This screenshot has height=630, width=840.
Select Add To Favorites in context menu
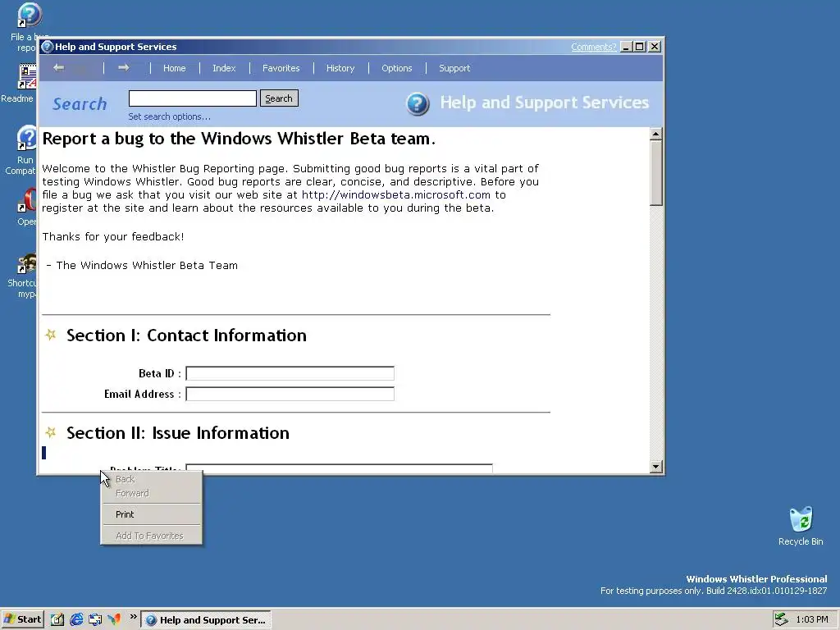click(151, 535)
